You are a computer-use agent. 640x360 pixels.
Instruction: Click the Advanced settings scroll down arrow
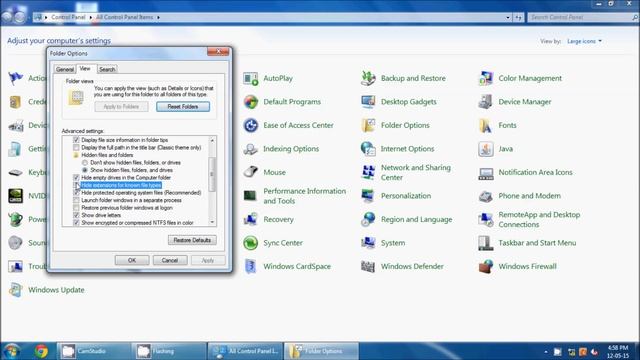tap(212, 222)
